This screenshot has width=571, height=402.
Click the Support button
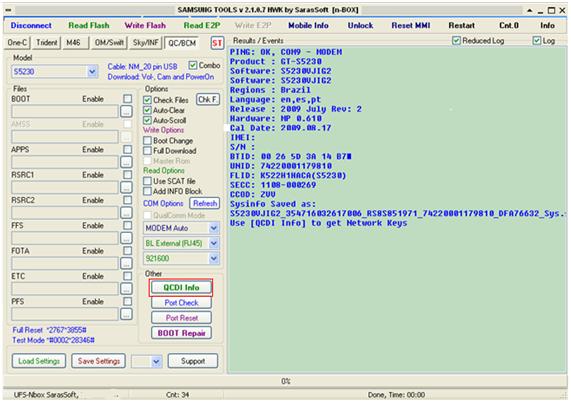pyautogui.click(x=193, y=361)
